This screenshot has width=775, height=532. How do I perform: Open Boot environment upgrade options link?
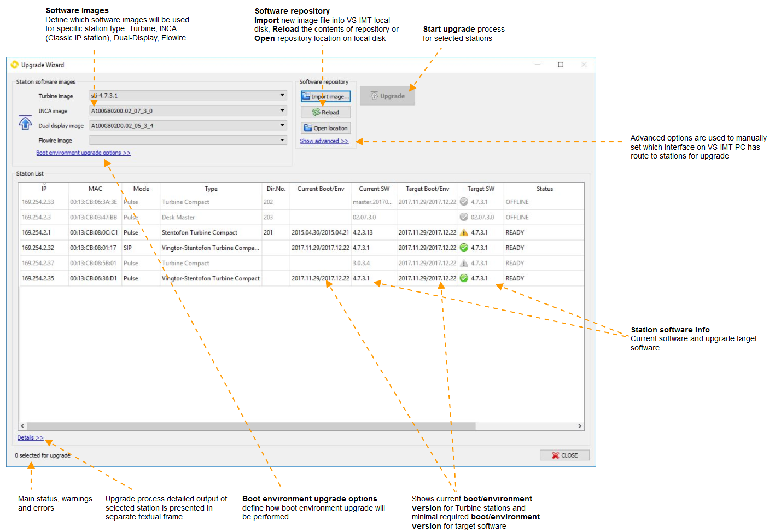click(x=83, y=153)
